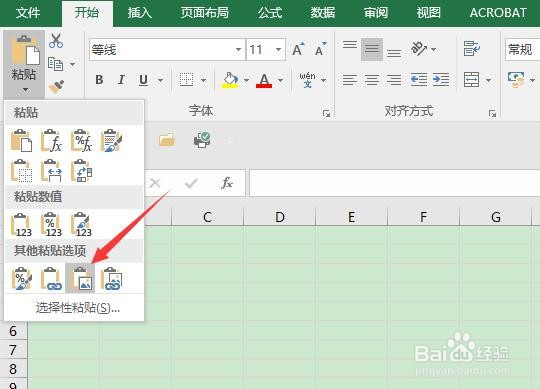The image size is (540, 389).
Task: Choose the Paste Formatting only option
Action: click(21, 278)
